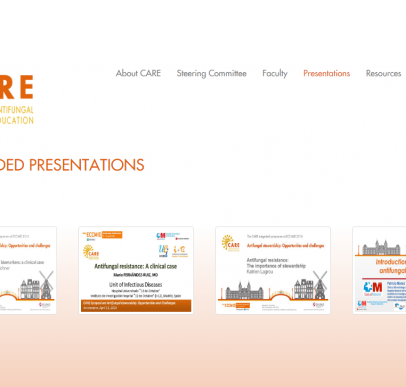Click the Recorded Presentations heading
Viewport: 406px width, 387px height.
(72, 165)
